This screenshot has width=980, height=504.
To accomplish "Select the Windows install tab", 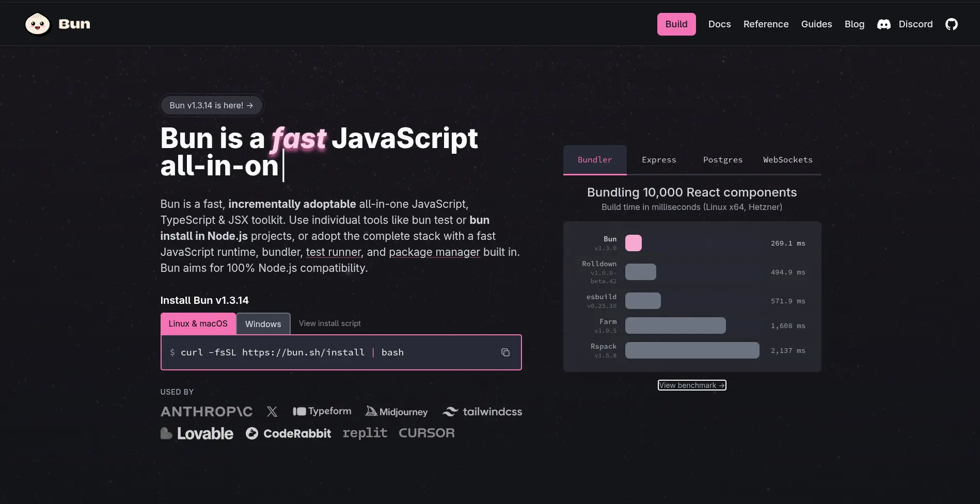I will point(263,324).
